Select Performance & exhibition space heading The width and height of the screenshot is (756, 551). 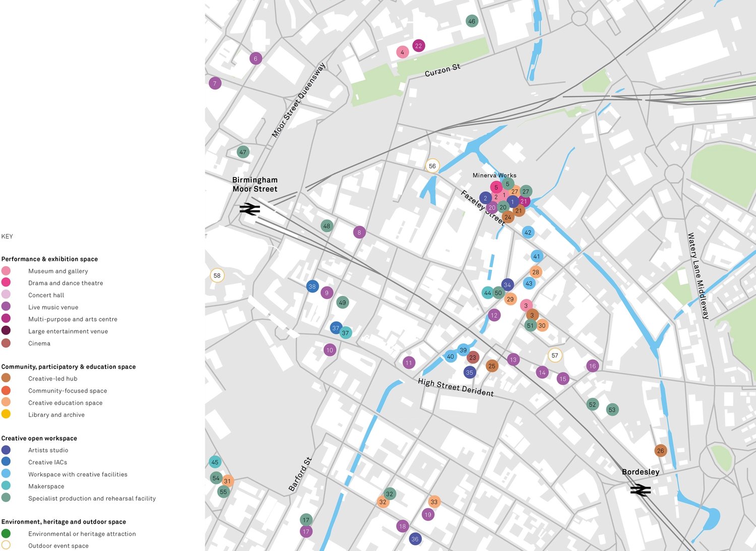pyautogui.click(x=49, y=259)
